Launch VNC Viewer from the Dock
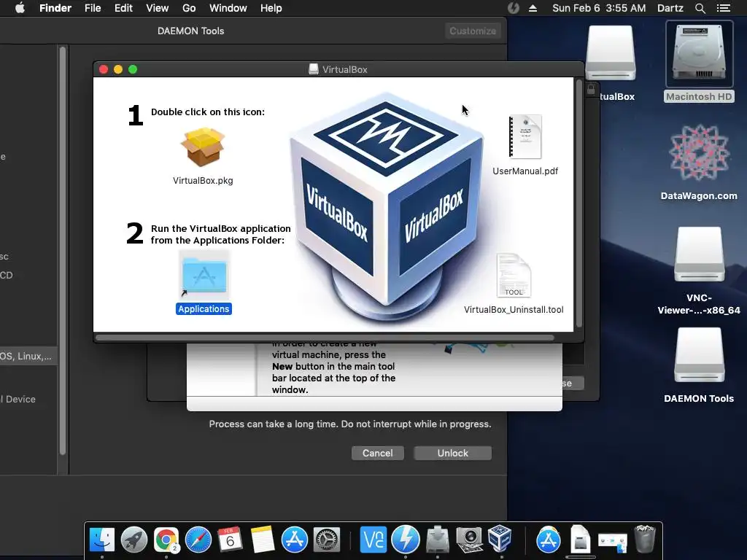The width and height of the screenshot is (747, 560). pos(373,540)
